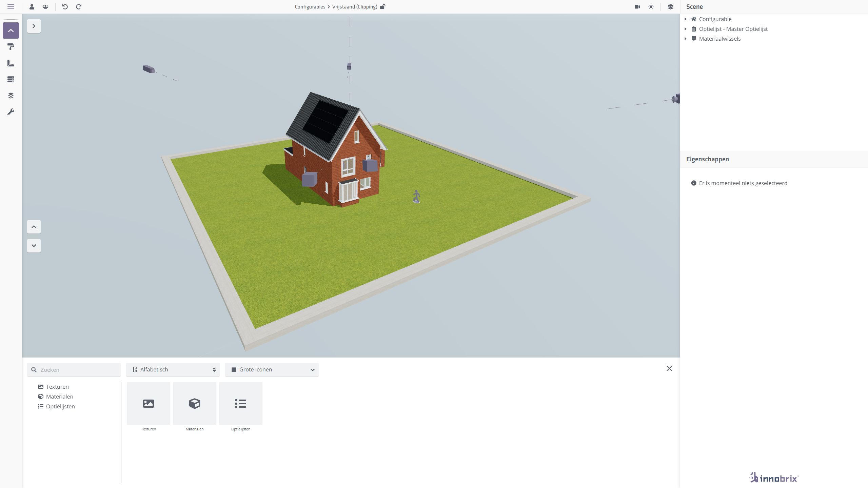Viewport: 868px width, 488px height.
Task: Click the undo button
Action: point(65,6)
